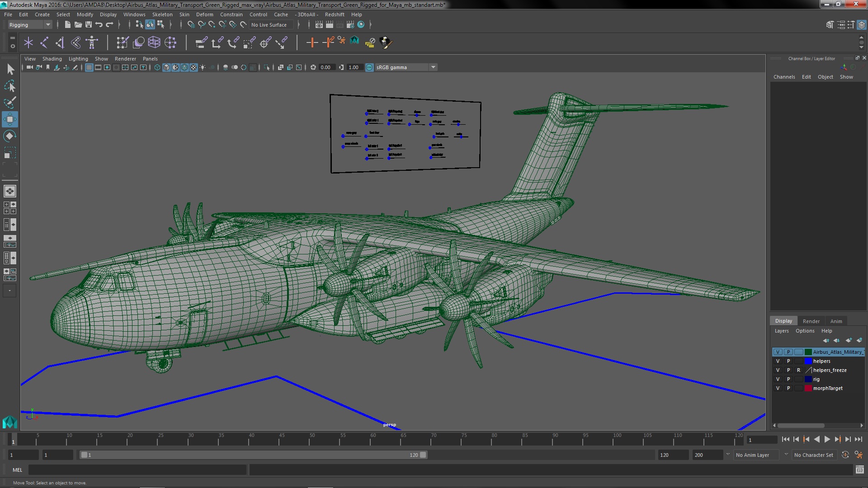Activate the Lasso select tool
The width and height of the screenshot is (868, 488).
pyautogui.click(x=9, y=86)
